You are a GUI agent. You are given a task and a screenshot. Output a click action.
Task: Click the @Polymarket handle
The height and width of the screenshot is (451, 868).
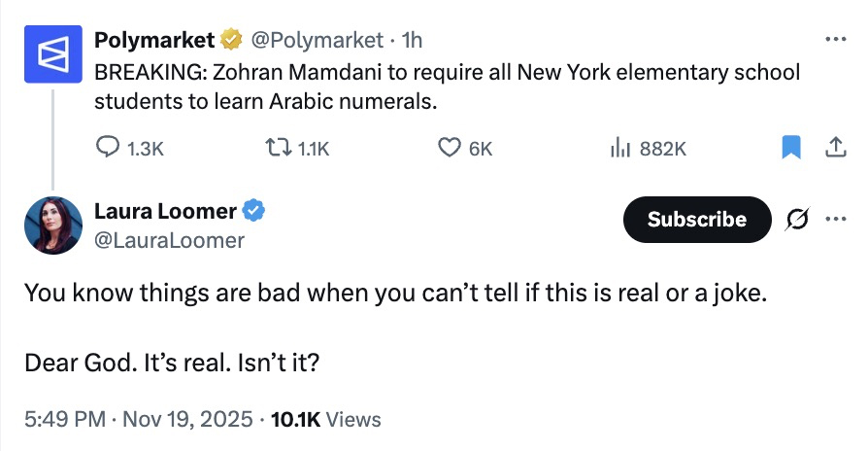tap(317, 40)
